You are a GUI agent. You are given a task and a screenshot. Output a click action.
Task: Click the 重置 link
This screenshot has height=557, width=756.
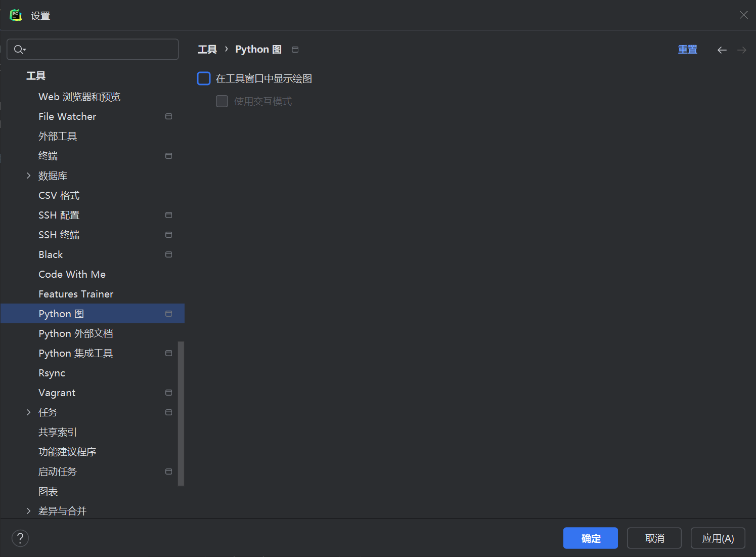[x=687, y=50]
